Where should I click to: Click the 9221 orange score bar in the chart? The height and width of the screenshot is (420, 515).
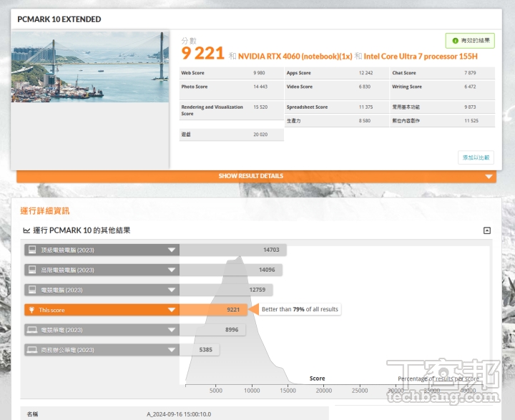click(x=213, y=310)
